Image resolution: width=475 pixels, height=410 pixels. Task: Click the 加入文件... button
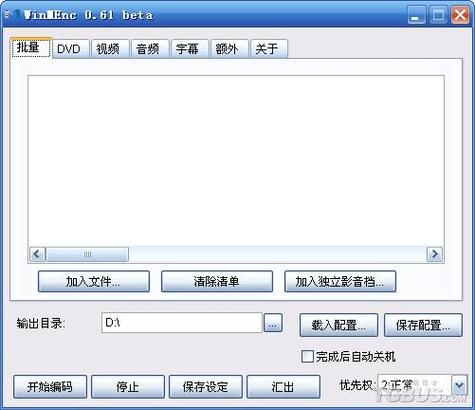tap(94, 282)
